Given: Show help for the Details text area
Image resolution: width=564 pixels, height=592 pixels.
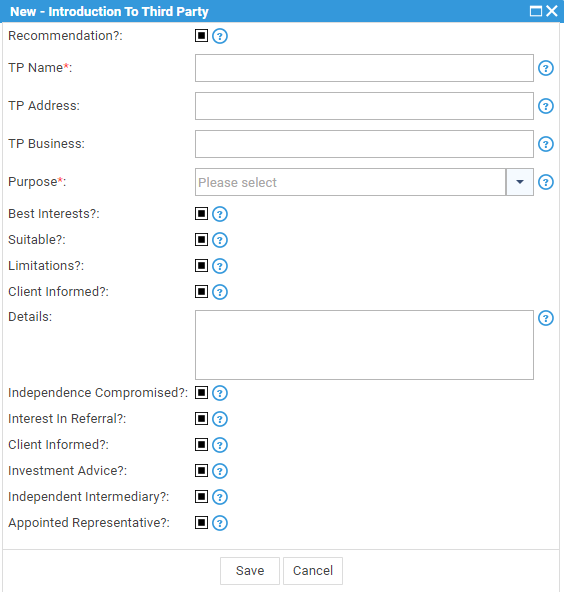Looking at the screenshot, I should pos(546,318).
